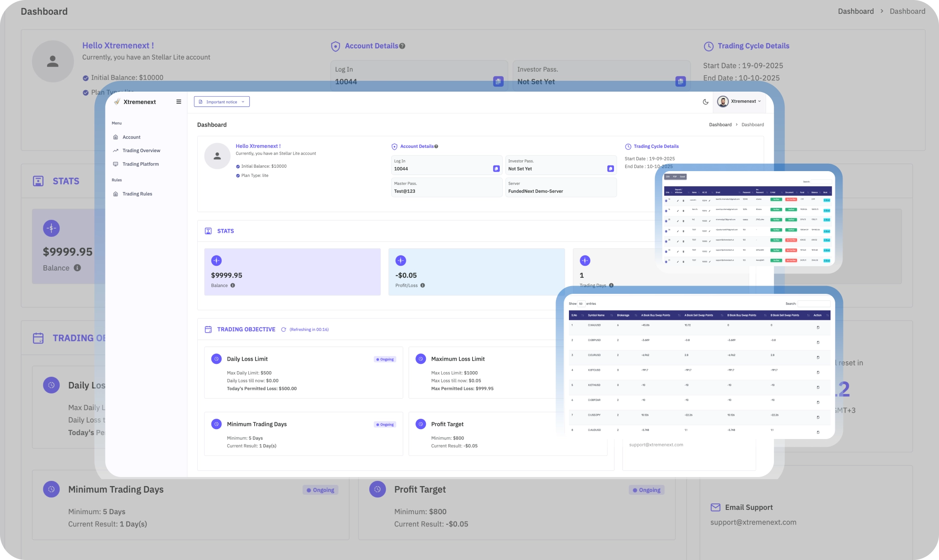
Task: Sort the table by the Symbol Name column
Action: click(597, 315)
